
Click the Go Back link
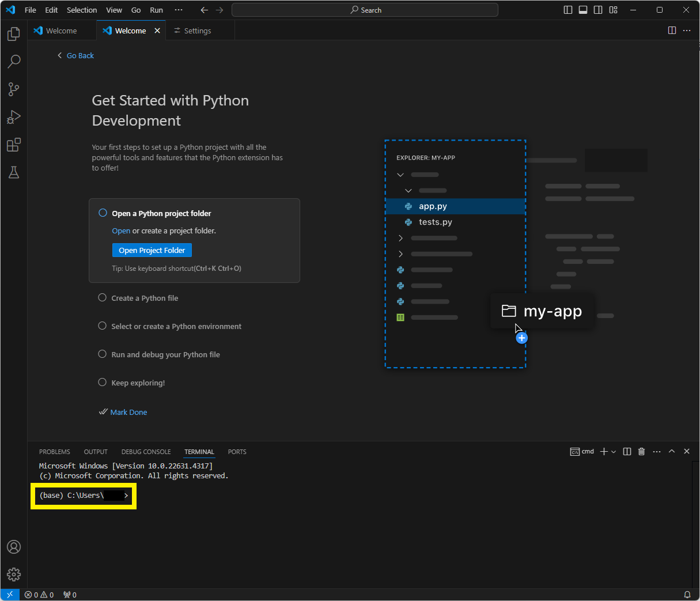75,55
